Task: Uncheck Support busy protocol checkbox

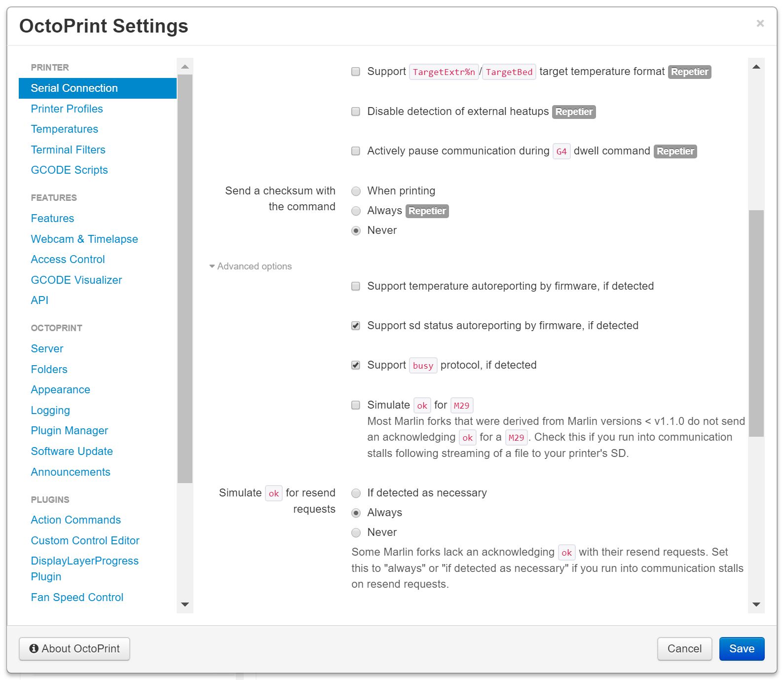Action: click(x=356, y=365)
